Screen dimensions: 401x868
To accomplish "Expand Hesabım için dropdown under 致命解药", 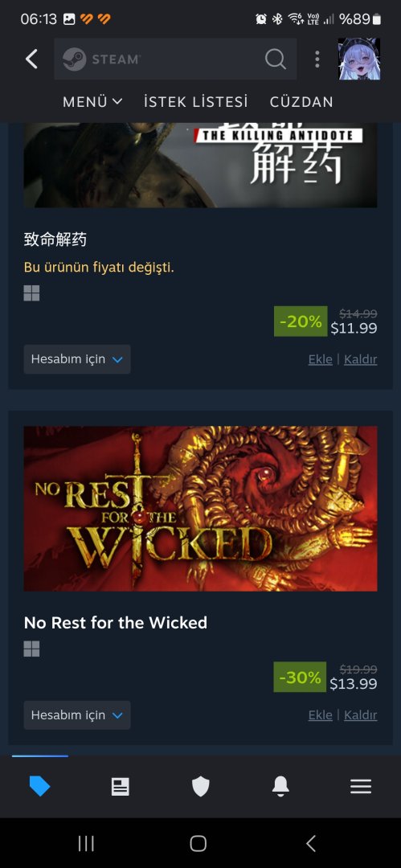I will click(x=77, y=359).
